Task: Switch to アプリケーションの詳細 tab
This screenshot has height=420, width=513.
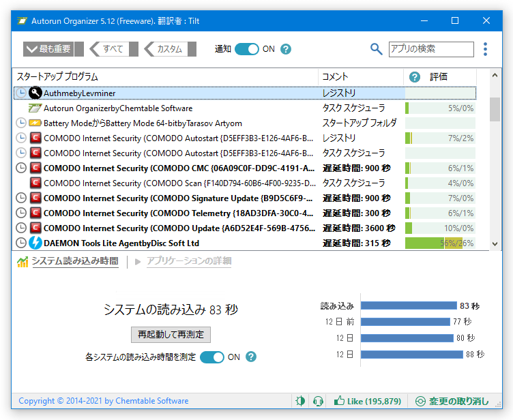Action: tap(189, 261)
